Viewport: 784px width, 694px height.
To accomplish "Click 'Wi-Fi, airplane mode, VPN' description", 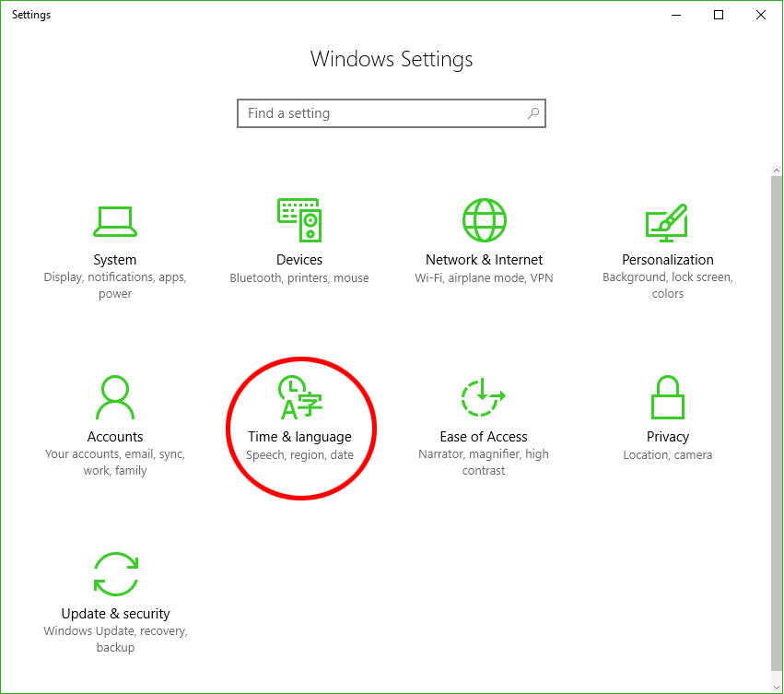I will 484,278.
